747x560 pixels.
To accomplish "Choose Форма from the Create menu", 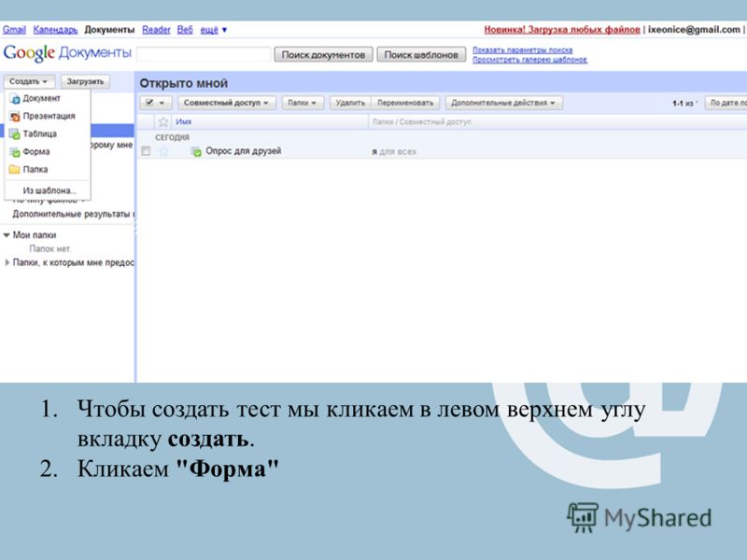I will [x=36, y=152].
